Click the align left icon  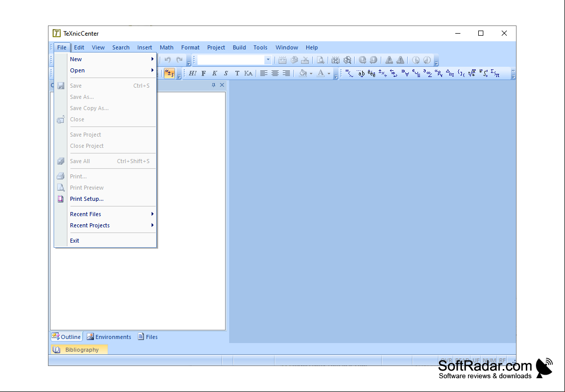click(x=264, y=73)
